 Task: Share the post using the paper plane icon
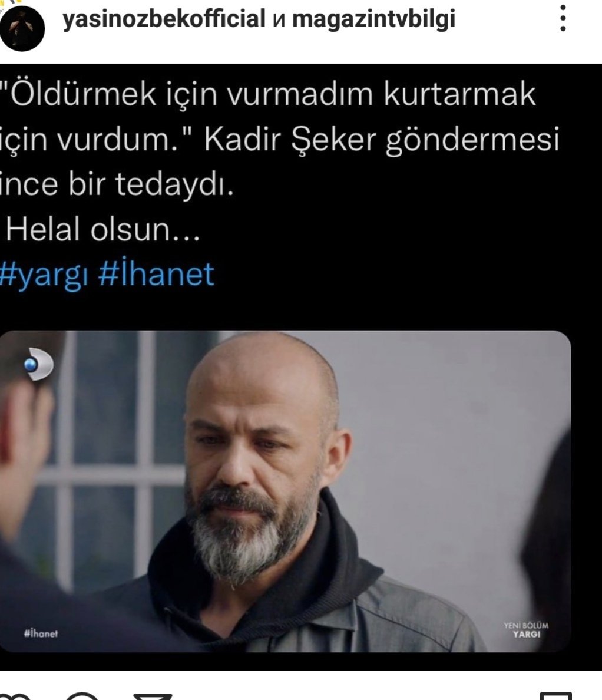[153, 696]
